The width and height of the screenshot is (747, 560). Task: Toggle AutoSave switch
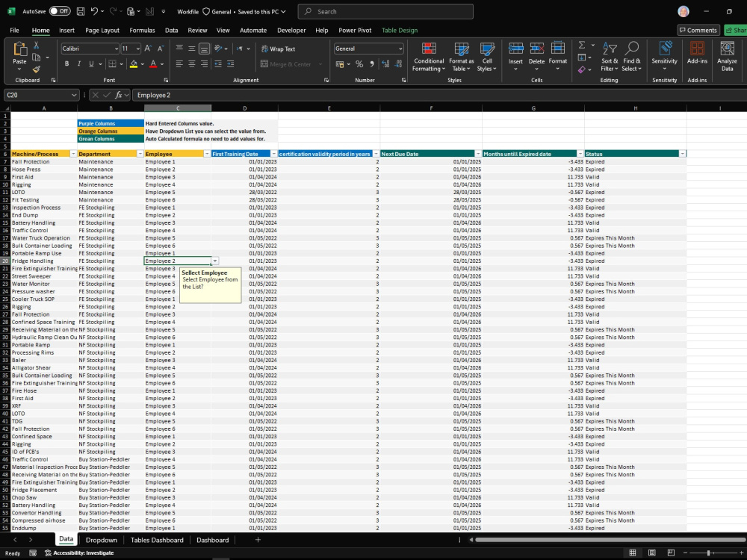pos(60,11)
